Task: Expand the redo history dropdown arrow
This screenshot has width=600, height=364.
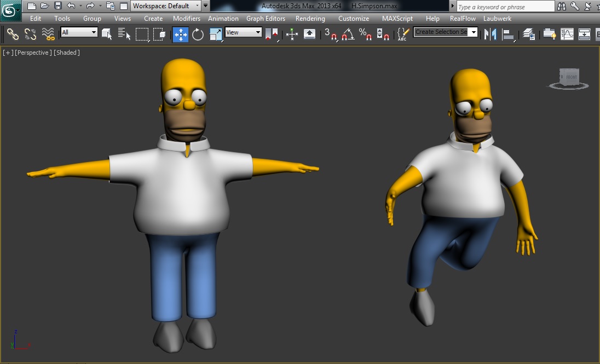Action: (100, 5)
